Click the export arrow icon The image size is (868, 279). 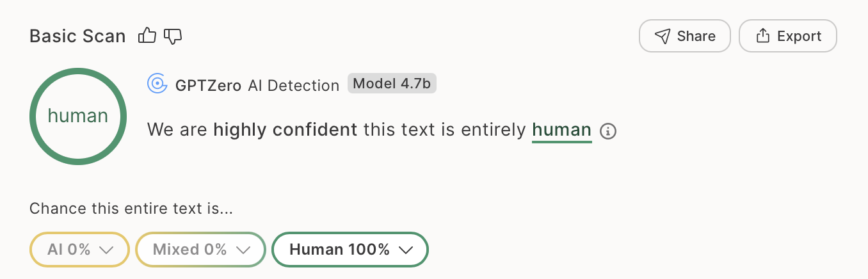point(762,36)
